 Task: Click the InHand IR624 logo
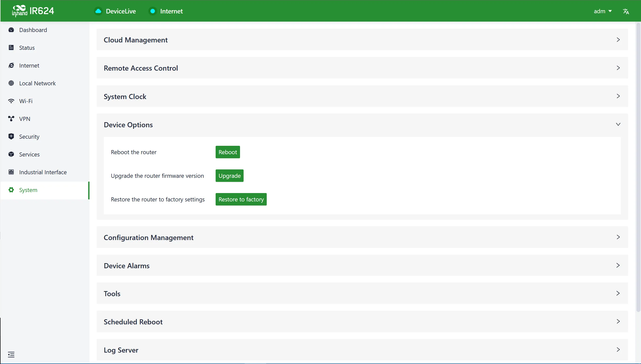33,11
